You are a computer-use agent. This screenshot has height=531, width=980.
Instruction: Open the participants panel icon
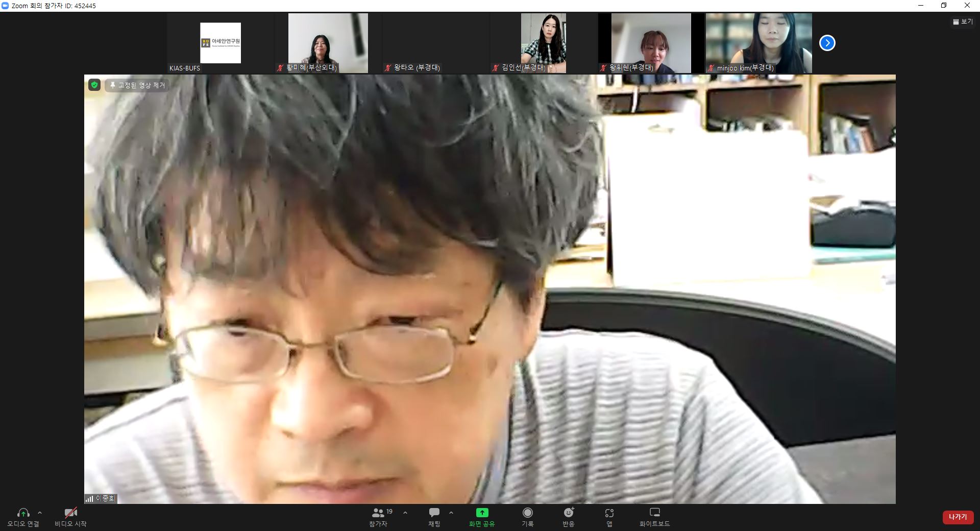click(378, 513)
